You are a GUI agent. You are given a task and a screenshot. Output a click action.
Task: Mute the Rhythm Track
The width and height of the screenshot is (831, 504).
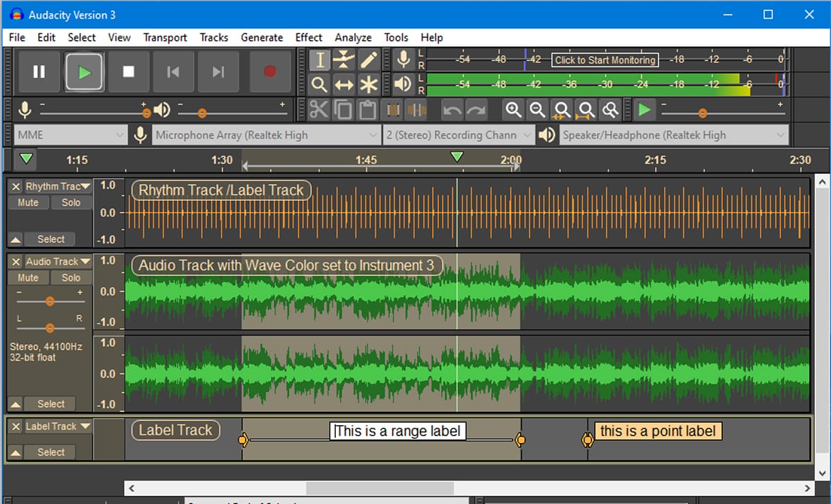click(28, 202)
